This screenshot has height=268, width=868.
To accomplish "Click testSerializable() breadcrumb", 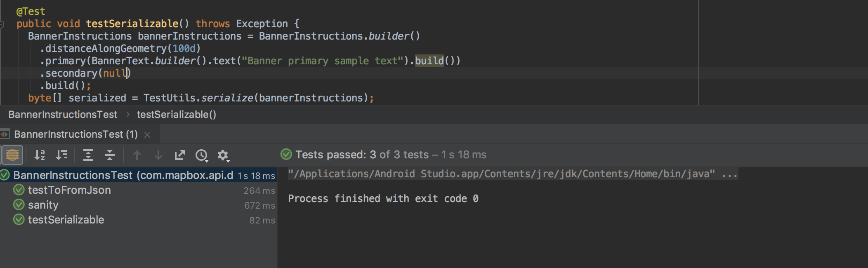I will pos(177,115).
